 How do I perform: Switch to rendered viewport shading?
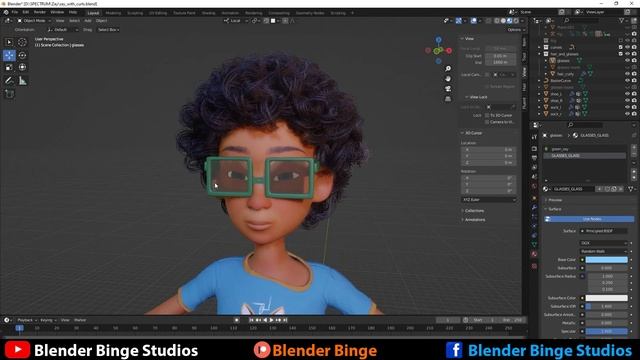point(516,21)
